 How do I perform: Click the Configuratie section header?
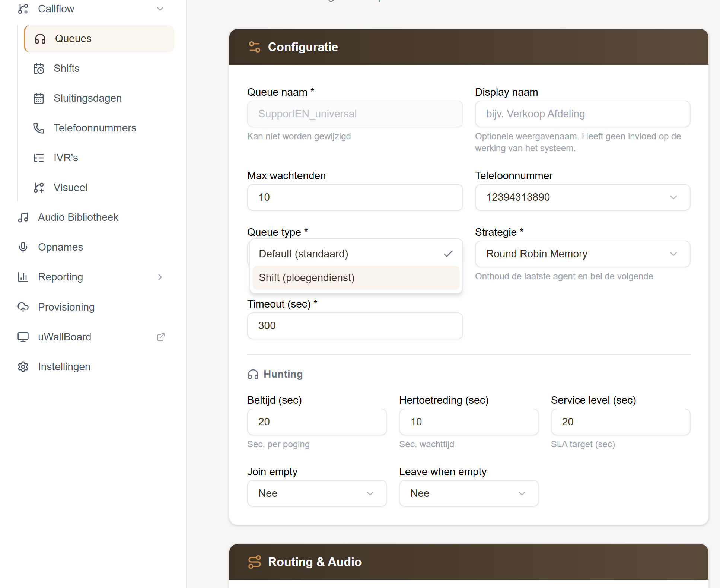point(469,47)
